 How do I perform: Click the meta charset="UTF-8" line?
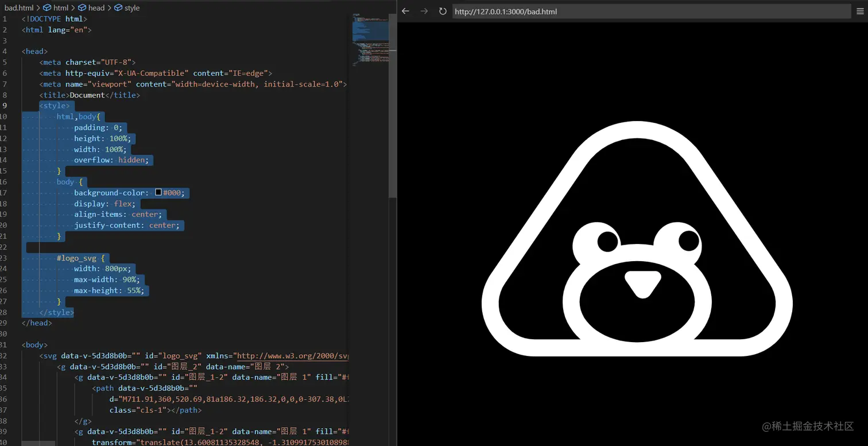[x=88, y=62]
